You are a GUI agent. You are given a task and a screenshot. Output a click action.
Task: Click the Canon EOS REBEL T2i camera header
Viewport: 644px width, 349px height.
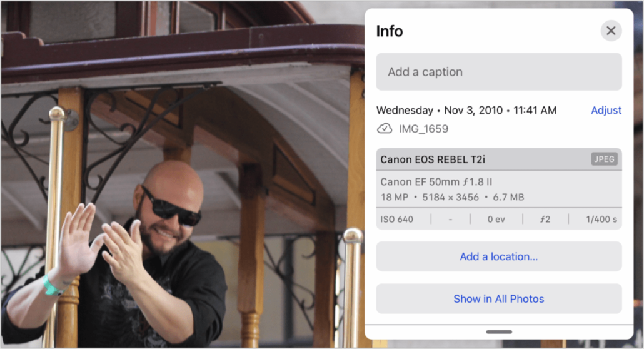(x=433, y=159)
